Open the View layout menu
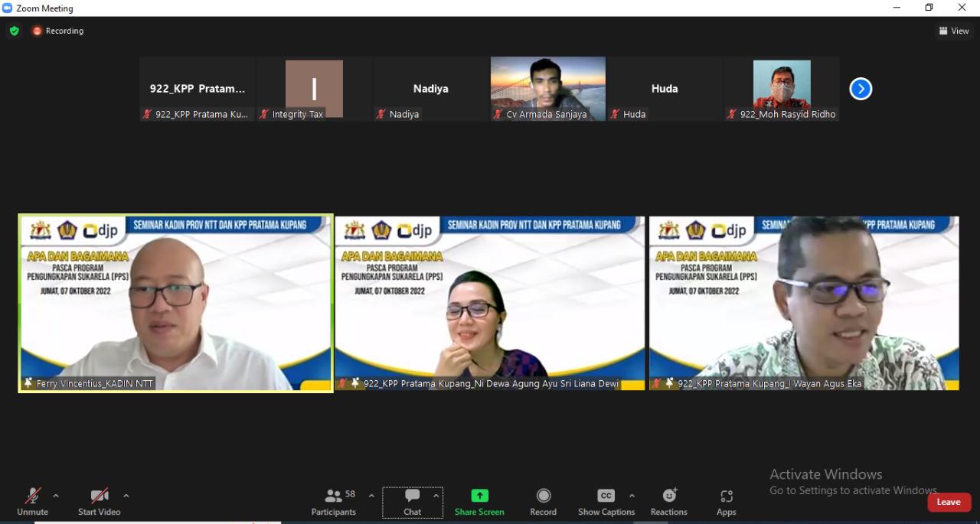This screenshot has width=980, height=524. coord(954,31)
